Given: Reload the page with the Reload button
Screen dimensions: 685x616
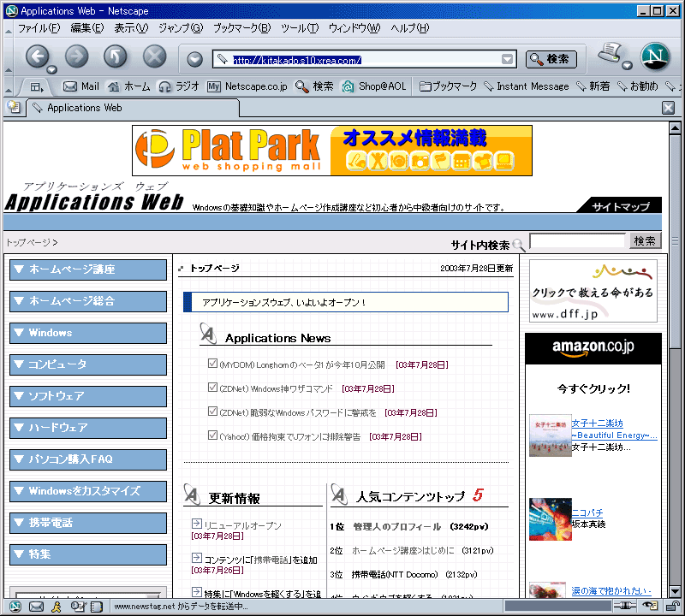Looking at the screenshot, I should [116, 56].
